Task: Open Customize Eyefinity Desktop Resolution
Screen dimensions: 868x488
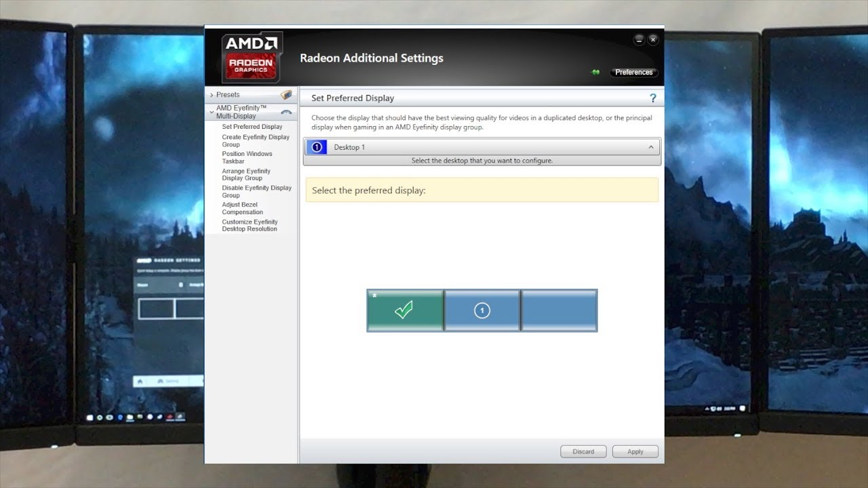Action: tap(250, 225)
